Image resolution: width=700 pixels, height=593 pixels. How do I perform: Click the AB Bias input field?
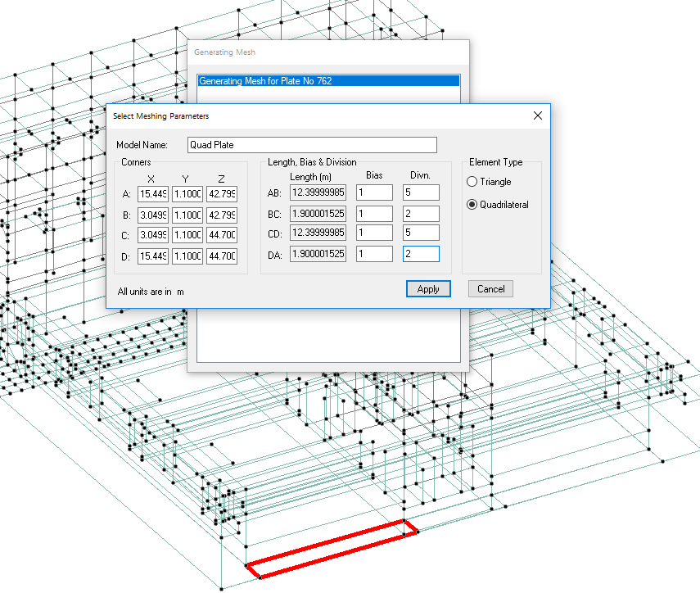pyautogui.click(x=373, y=192)
